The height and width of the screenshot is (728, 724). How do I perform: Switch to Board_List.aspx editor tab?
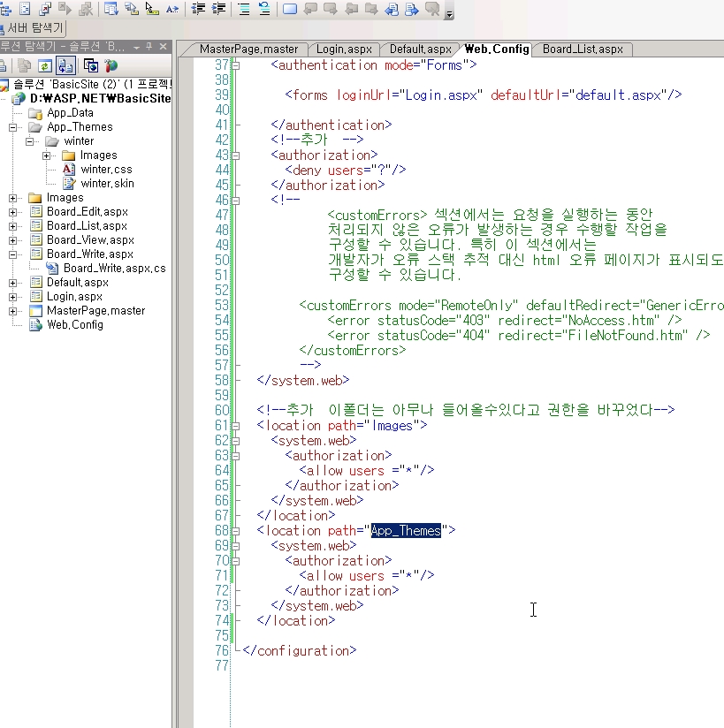coord(583,49)
